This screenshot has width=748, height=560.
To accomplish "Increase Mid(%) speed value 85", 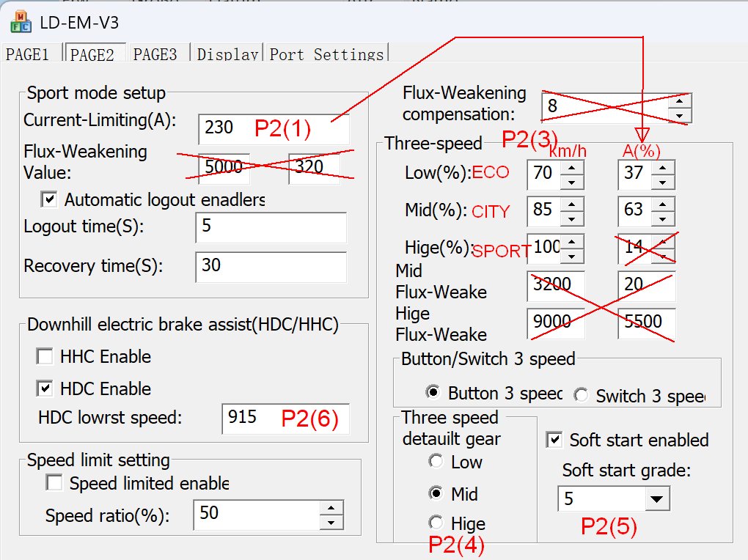I will click(x=571, y=205).
